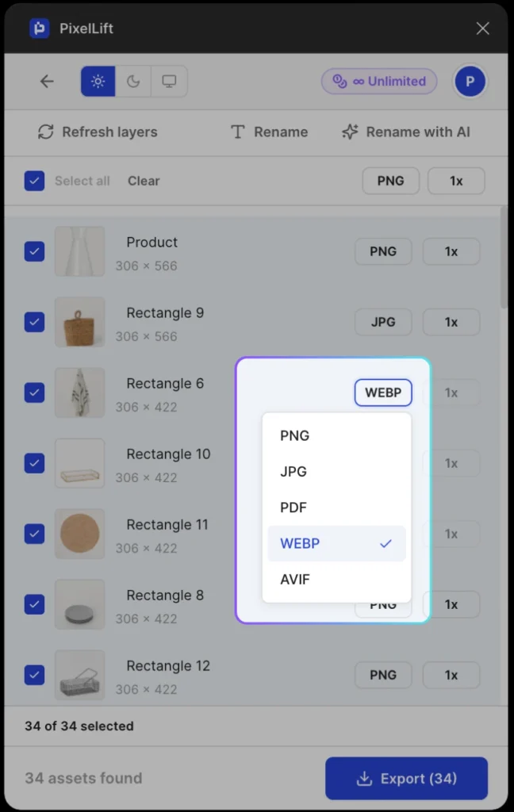Screen dimensions: 514x812
Task: Choose PNG from the format menu
Action: 337,435
